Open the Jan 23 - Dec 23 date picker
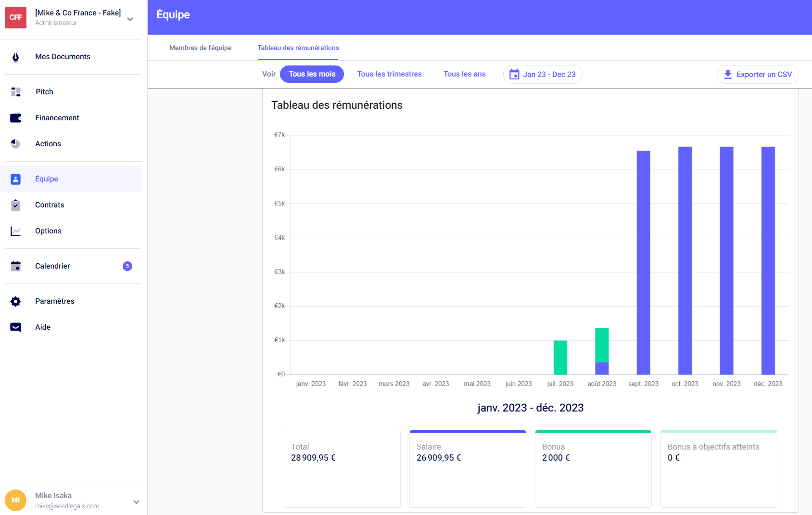The height and width of the screenshot is (515, 812). pos(543,75)
